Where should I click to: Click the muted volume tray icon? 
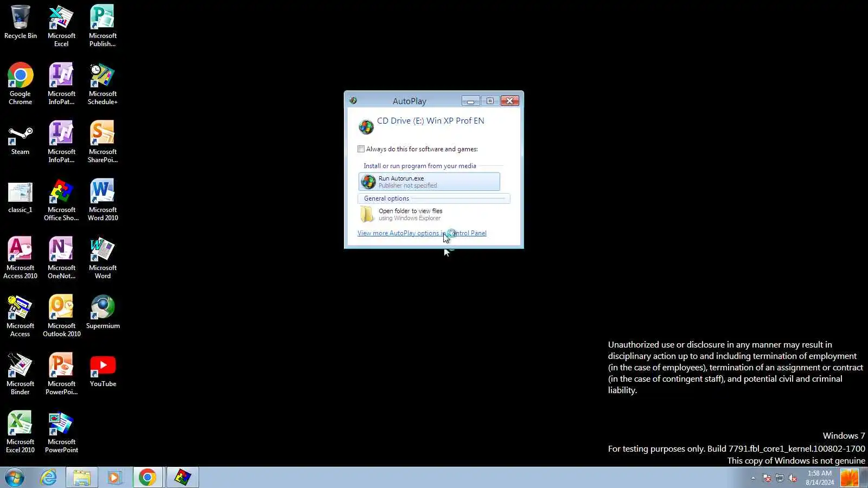pyautogui.click(x=793, y=478)
